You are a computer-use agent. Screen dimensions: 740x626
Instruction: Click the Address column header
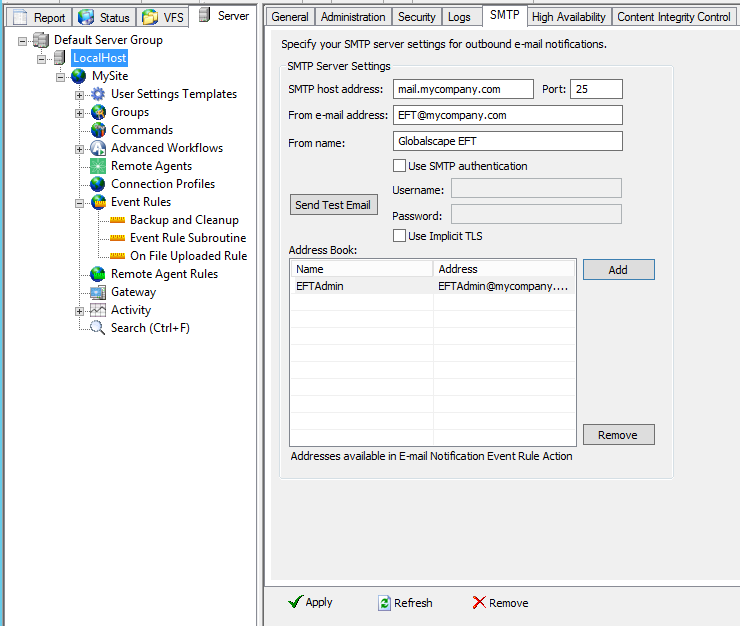coord(504,269)
